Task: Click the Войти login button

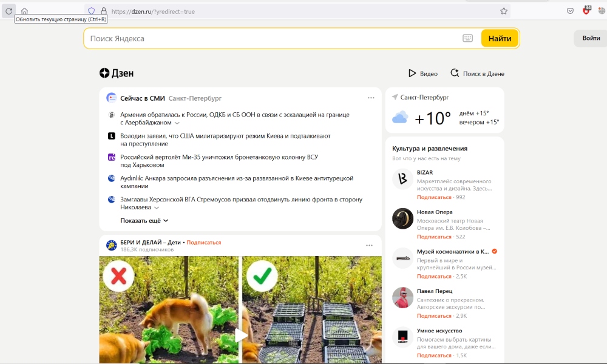Action: click(591, 38)
